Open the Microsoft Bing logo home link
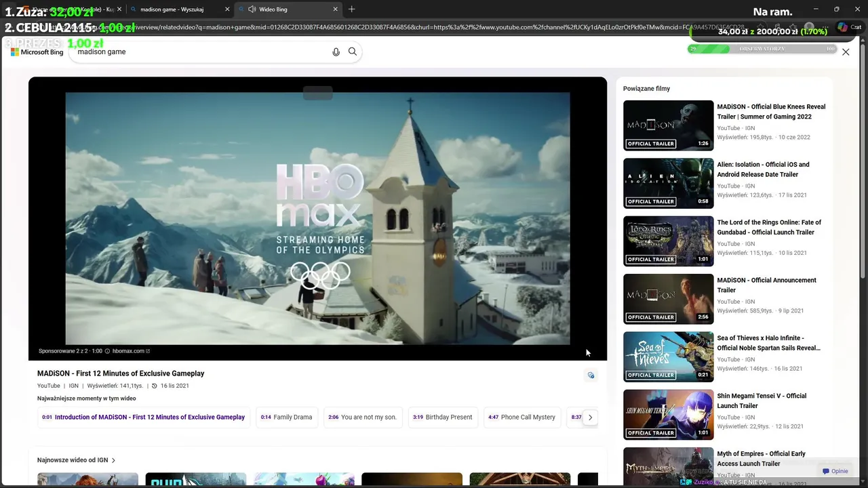868x488 pixels. coord(37,52)
